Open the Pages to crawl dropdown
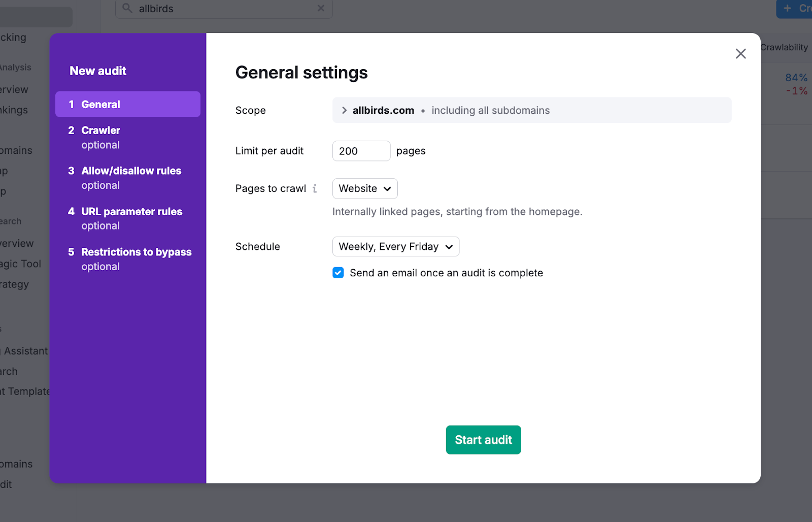Screen dimensions: 812x522 pyautogui.click(x=364, y=188)
